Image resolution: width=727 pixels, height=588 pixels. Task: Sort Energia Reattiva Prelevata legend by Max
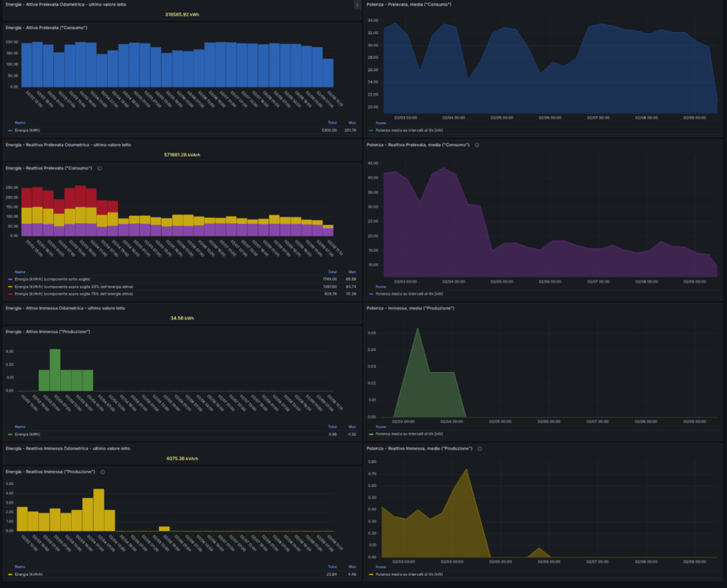(x=352, y=271)
